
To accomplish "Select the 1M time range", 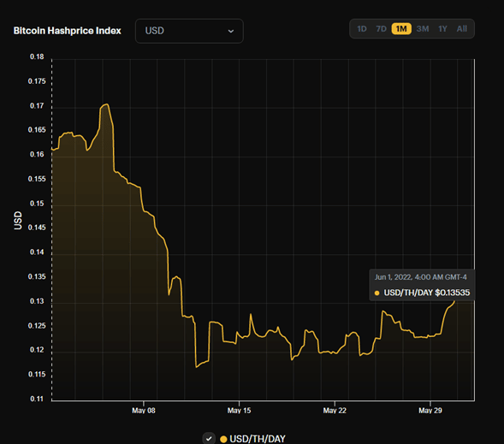I will pyautogui.click(x=401, y=29).
